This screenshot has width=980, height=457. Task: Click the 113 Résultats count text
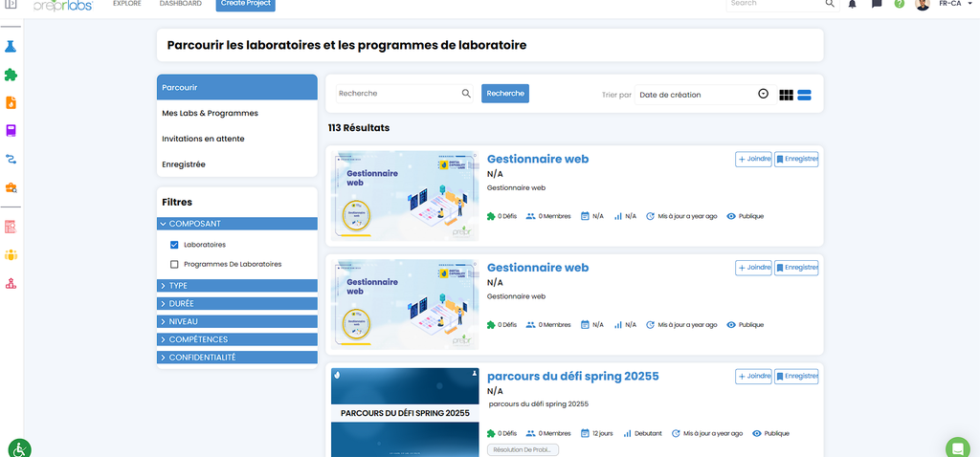[359, 128]
